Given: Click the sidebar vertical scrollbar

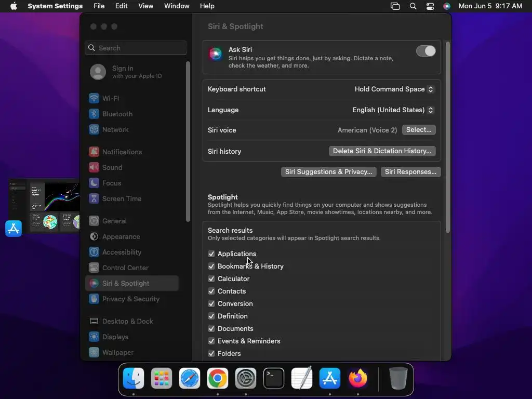Looking at the screenshot, I should coord(188,142).
